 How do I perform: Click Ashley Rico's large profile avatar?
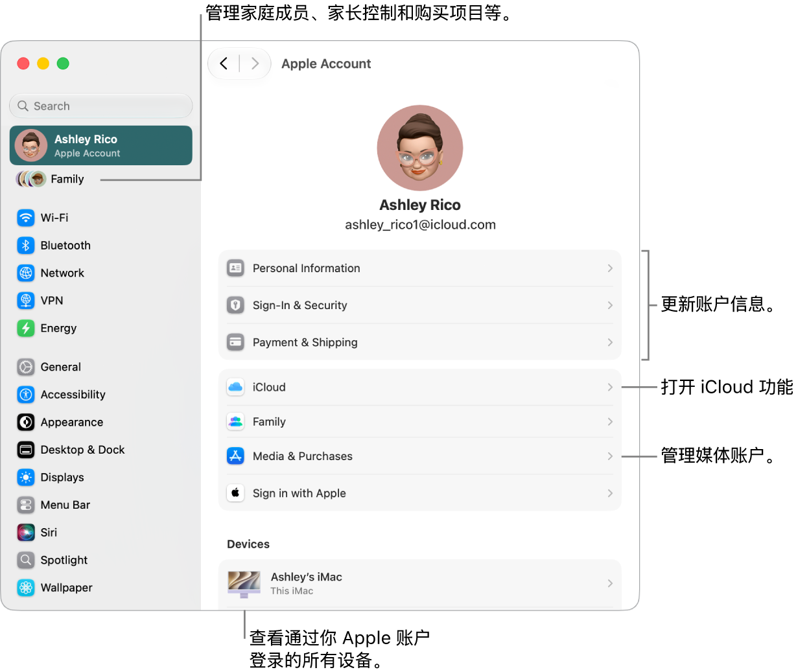[x=420, y=148]
